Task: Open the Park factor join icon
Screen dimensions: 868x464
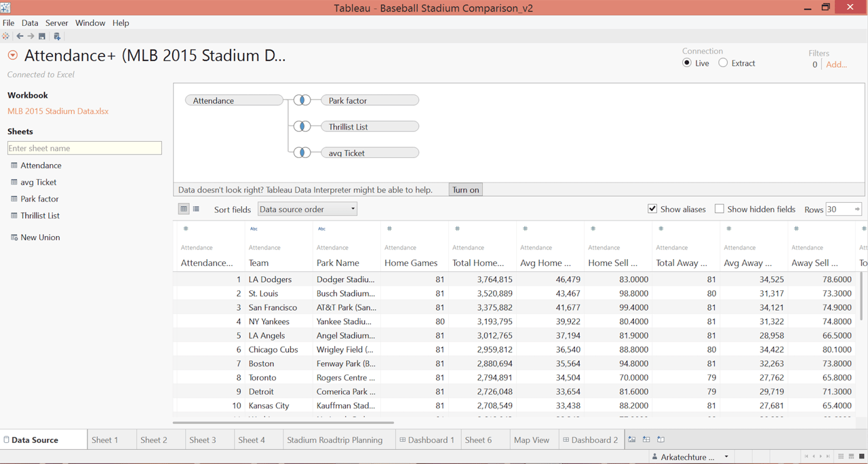Action: click(302, 100)
